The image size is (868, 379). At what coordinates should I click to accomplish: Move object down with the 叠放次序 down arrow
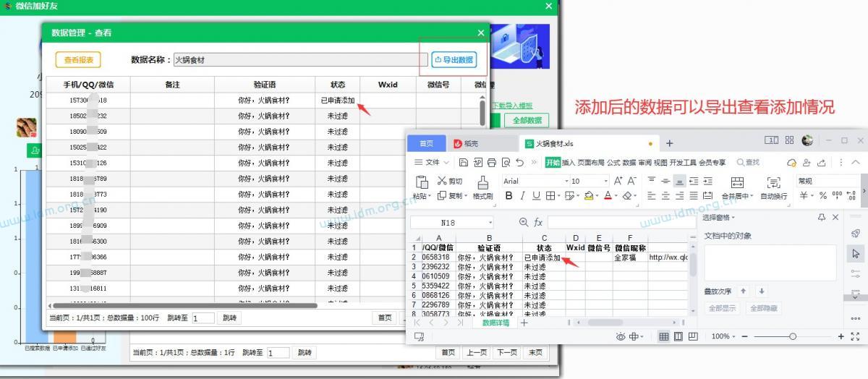click(760, 291)
